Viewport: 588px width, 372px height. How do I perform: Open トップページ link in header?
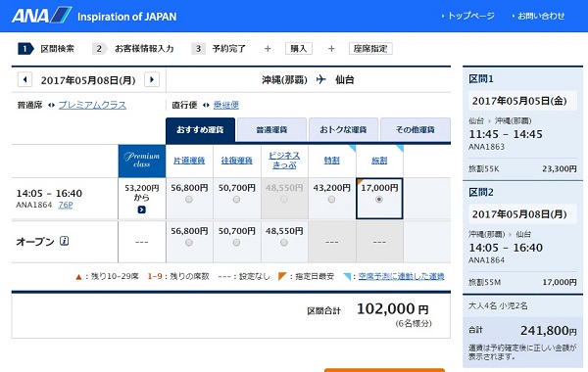471,16
